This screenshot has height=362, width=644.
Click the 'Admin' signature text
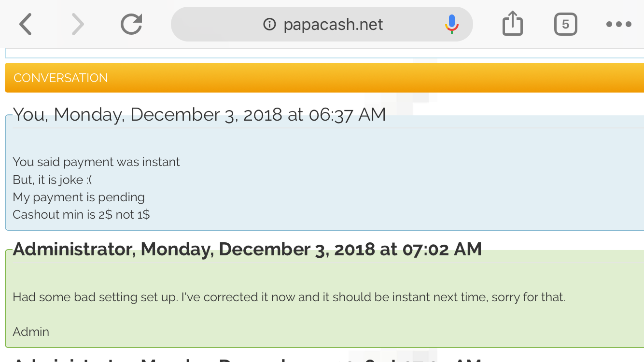coord(31,332)
